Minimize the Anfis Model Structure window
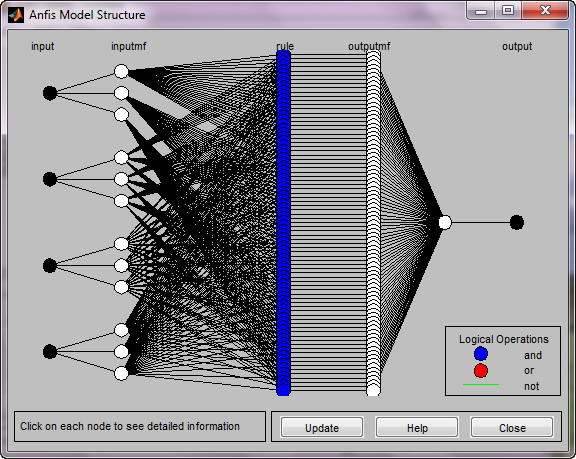This screenshot has width=576, height=459. [x=481, y=11]
